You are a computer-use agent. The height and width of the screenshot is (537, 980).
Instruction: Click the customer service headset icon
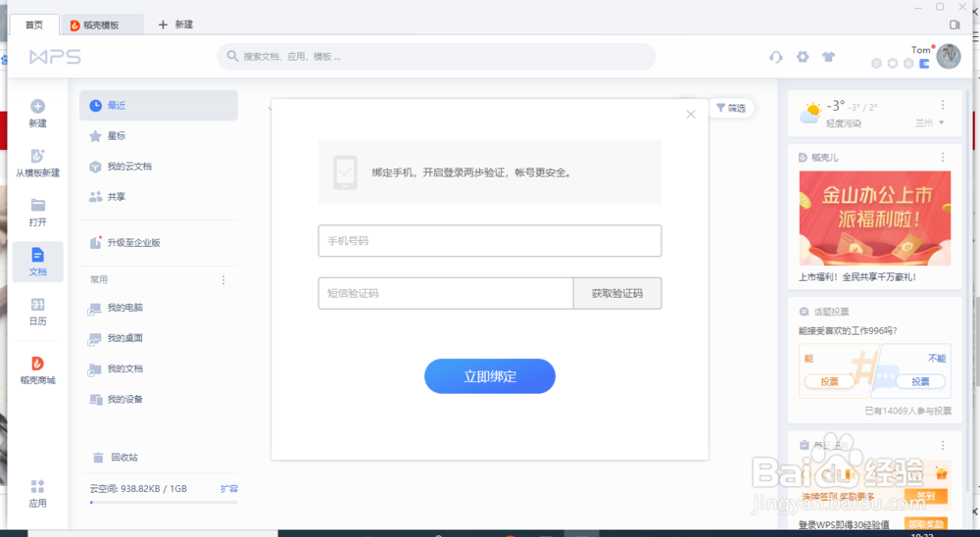point(775,57)
